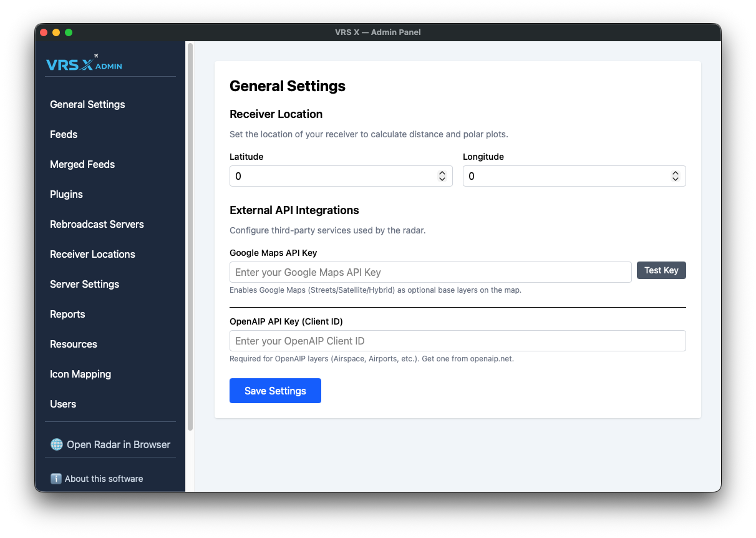This screenshot has height=538, width=756.
Task: Click the OpenAIP Client ID input
Action: [x=457, y=341]
